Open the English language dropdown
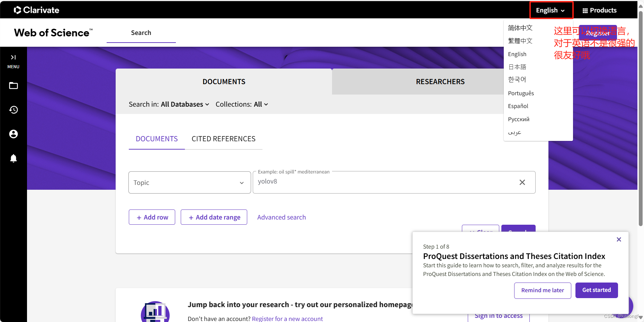The width and height of the screenshot is (644, 322). [551, 10]
